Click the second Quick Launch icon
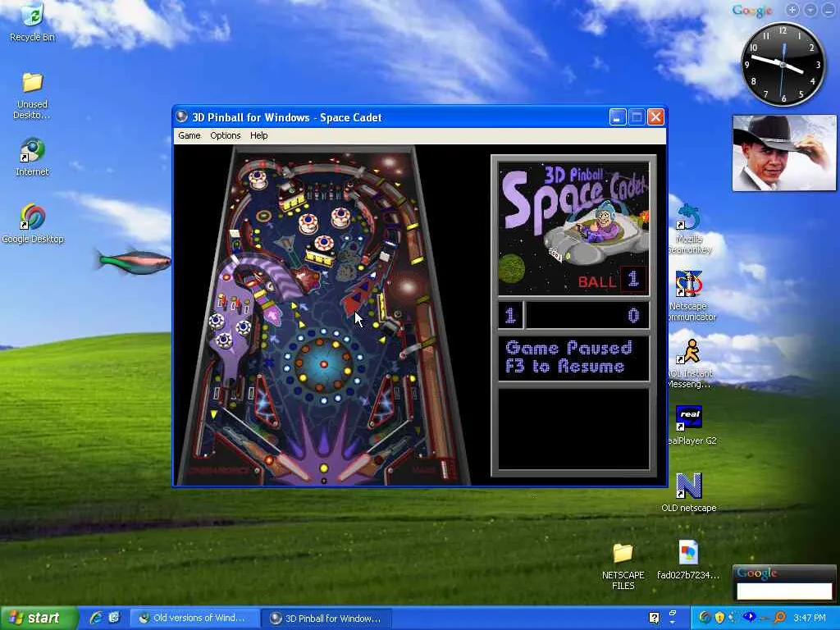The image size is (840, 630). [114, 618]
